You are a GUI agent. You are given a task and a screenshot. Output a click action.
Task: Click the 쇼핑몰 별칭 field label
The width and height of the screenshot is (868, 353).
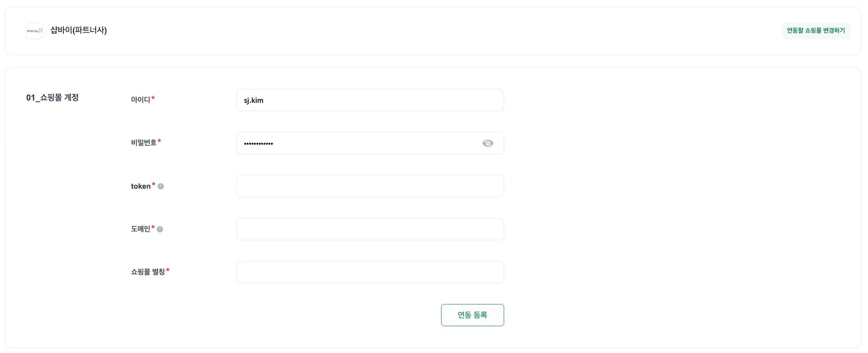[x=147, y=272]
